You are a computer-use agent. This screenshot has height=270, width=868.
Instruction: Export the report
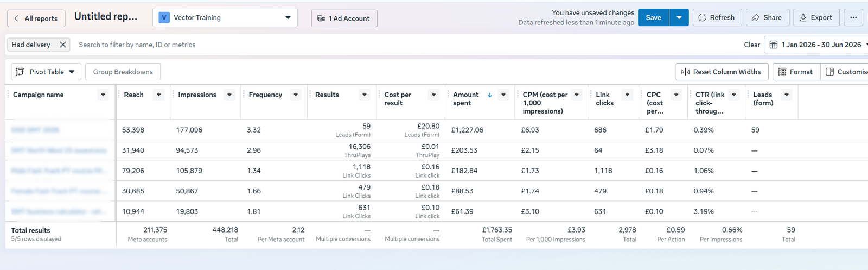[x=816, y=17]
